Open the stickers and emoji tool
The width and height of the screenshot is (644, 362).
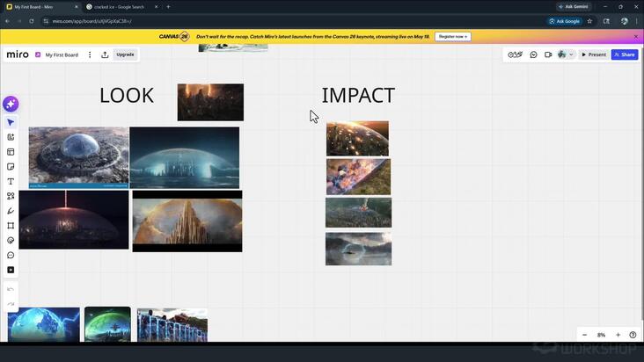point(11,241)
